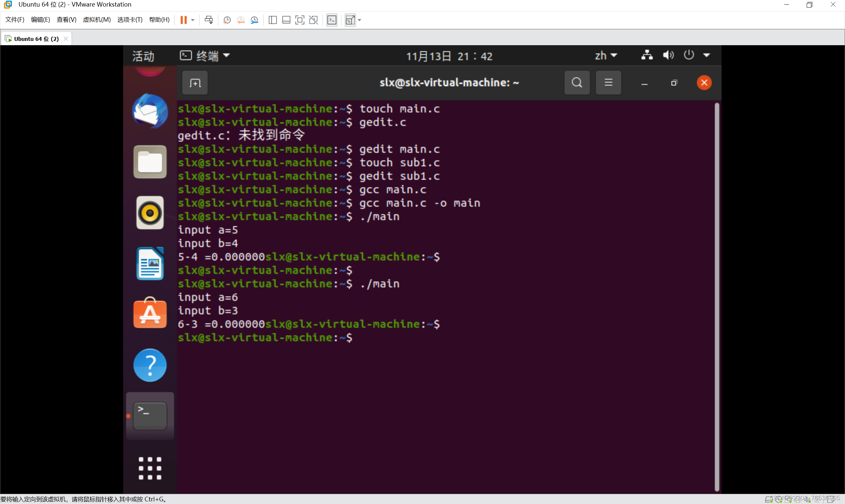Select the Ubuntu 64 位 (2) tab
The width and height of the screenshot is (845, 504).
[36, 39]
